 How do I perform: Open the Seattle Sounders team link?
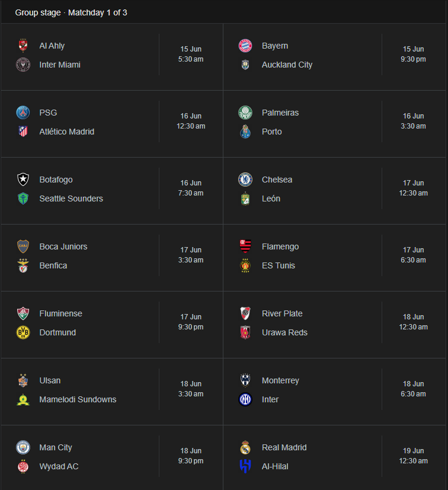(71, 198)
